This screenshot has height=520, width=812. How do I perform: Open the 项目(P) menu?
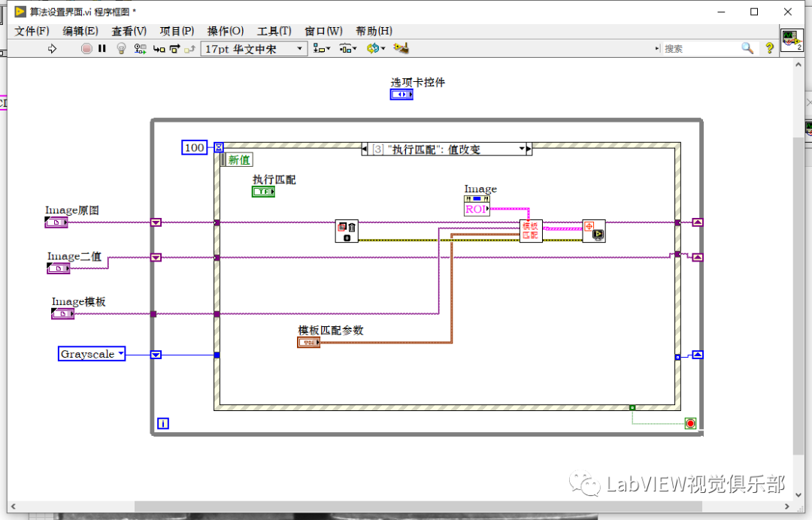click(x=177, y=31)
